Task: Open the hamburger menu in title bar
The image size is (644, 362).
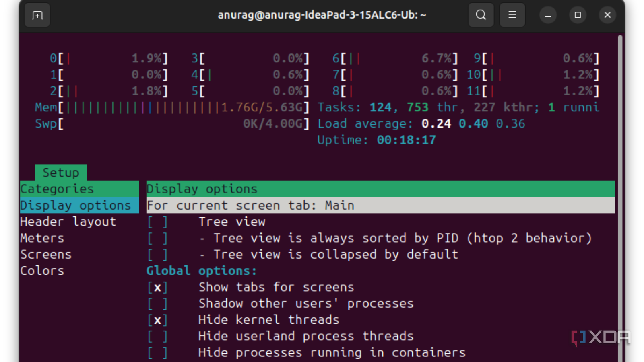Action: click(512, 15)
